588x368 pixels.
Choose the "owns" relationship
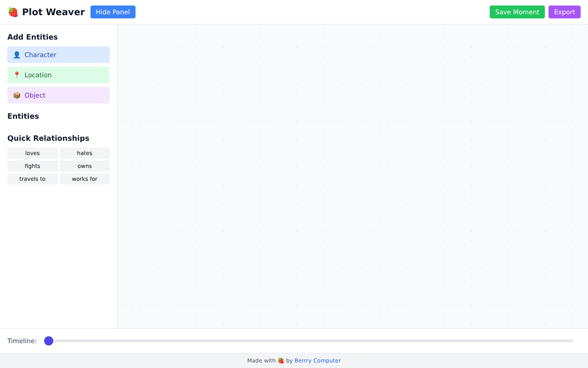[x=85, y=166]
